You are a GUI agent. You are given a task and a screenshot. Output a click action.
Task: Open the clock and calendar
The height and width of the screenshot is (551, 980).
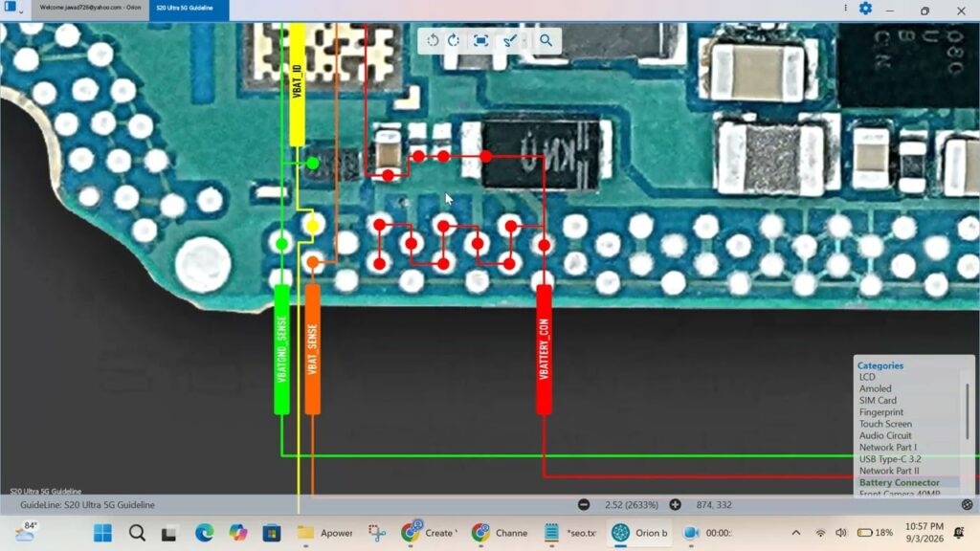click(924, 532)
